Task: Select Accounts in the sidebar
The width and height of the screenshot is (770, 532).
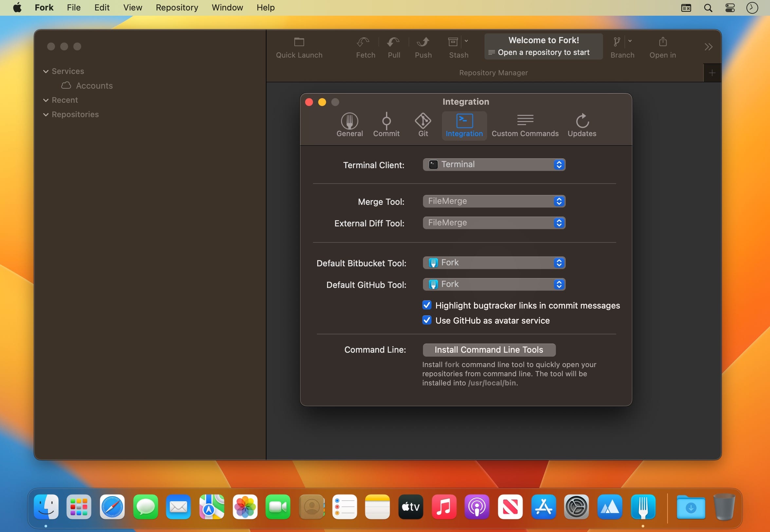Action: (94, 86)
